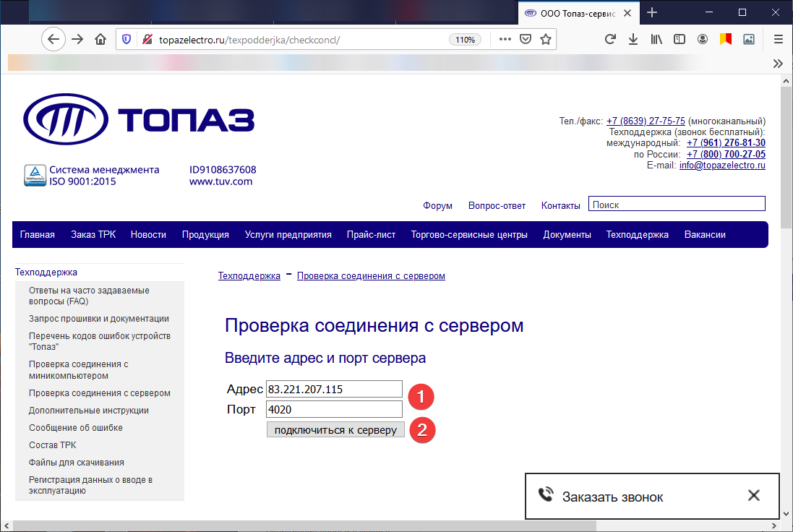Screen dimensions: 793x532
Task: Reload the current page
Action: (x=610, y=40)
